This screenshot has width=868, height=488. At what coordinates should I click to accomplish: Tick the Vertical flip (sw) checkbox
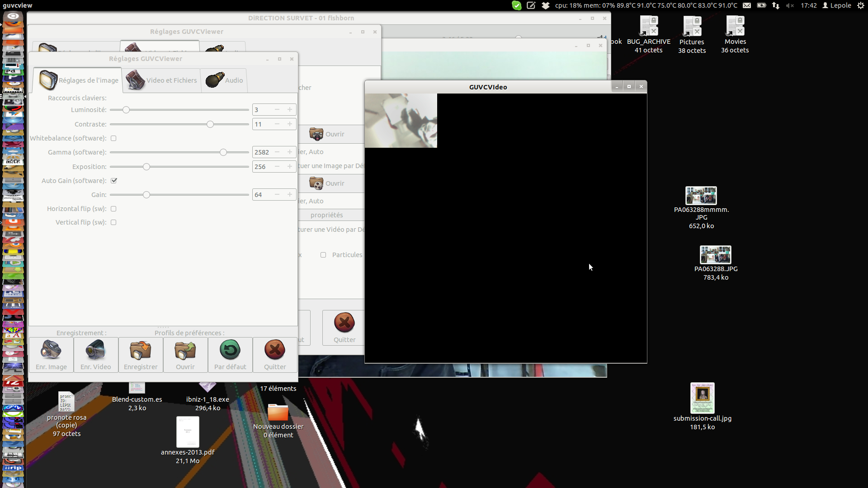click(x=113, y=222)
